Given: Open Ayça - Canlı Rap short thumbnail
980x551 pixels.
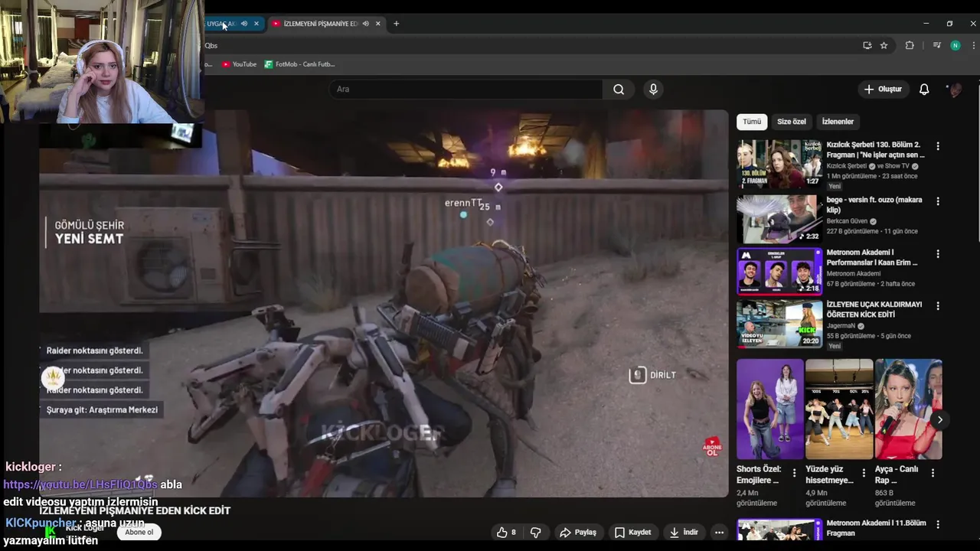Looking at the screenshot, I should point(908,409).
